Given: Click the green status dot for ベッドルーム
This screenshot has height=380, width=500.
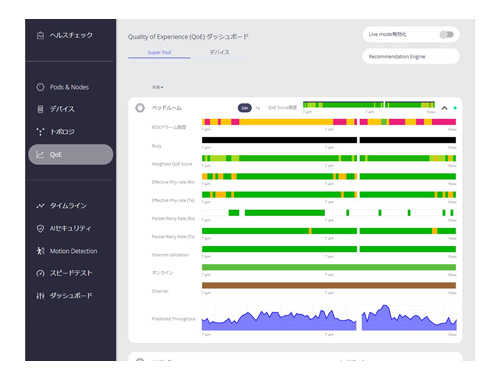Looking at the screenshot, I should pos(455,108).
